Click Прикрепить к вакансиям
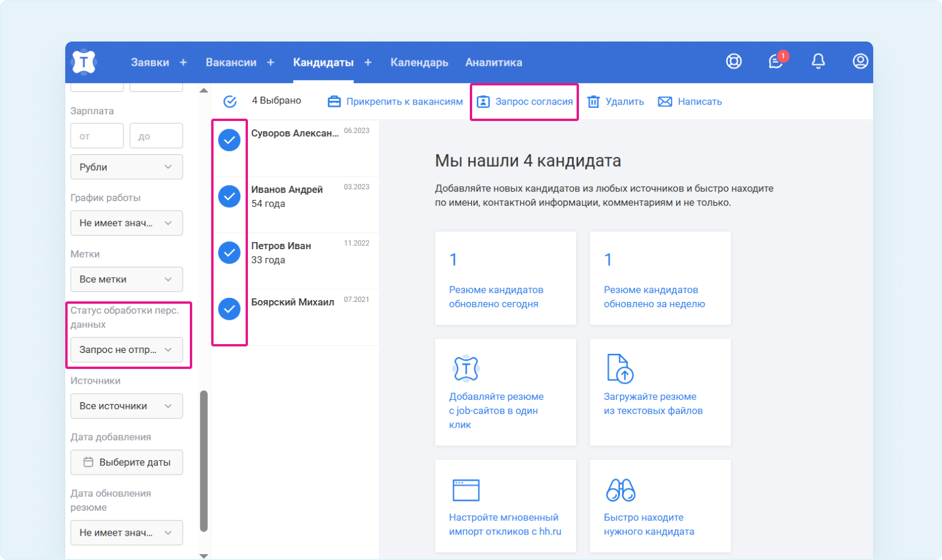Screen dimensions: 942x560 396,102
